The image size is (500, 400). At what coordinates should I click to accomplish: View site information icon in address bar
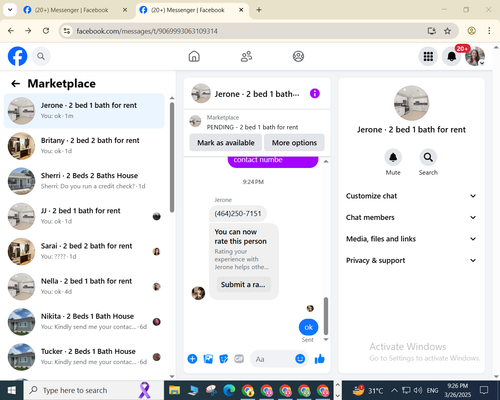click(67, 31)
